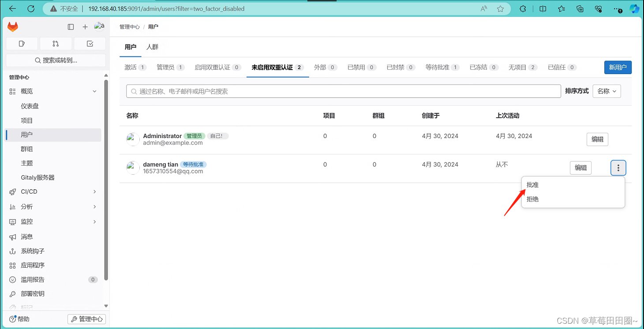This screenshot has width=644, height=329.
Task: Expand the 监控 sidebar section
Action: click(53, 222)
